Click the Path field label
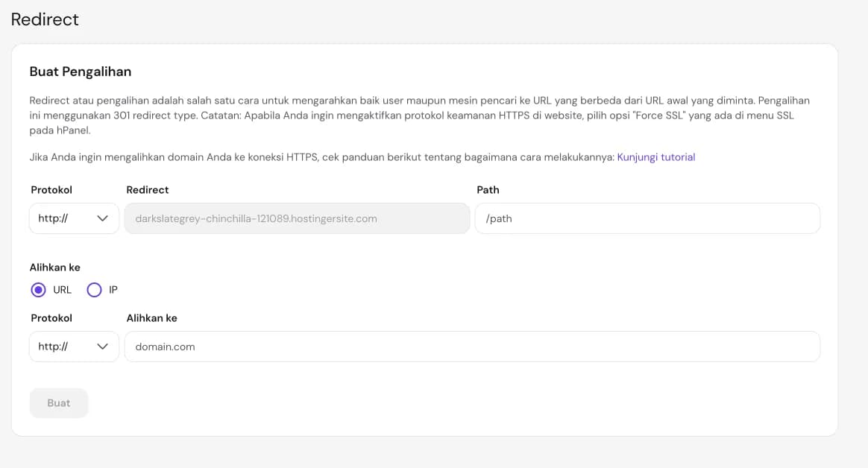 point(488,190)
